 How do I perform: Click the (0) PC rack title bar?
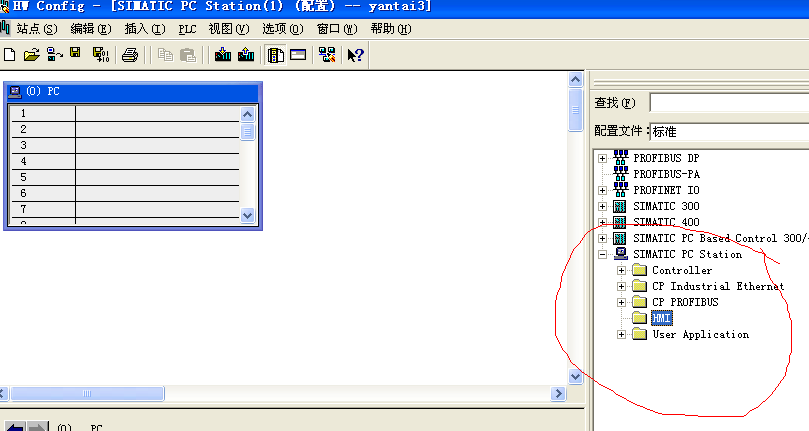click(133, 92)
